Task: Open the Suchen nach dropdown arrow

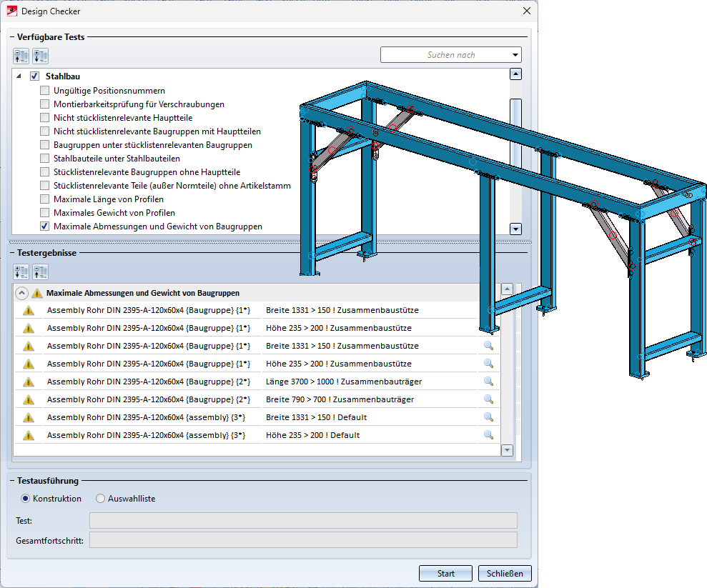Action: (515, 55)
